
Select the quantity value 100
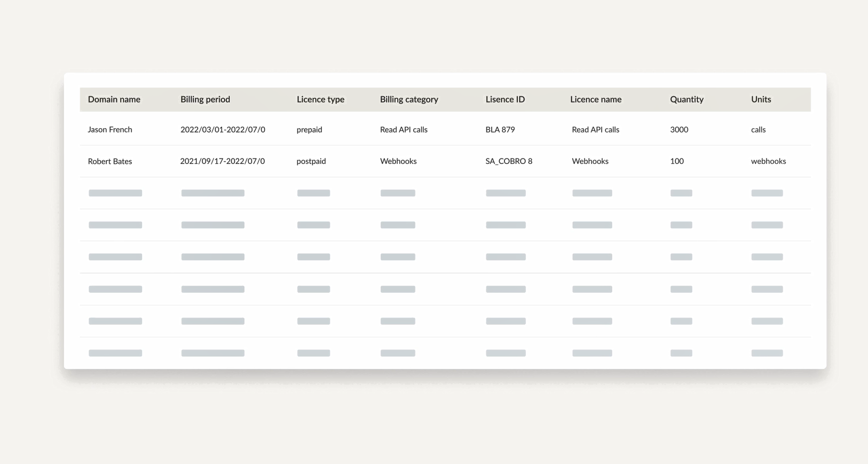pos(677,161)
